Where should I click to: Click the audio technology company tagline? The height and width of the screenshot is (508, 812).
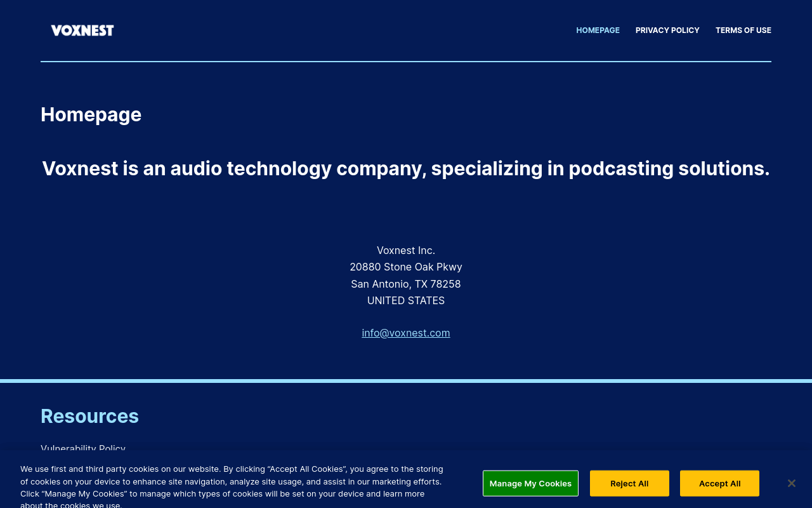point(406,168)
